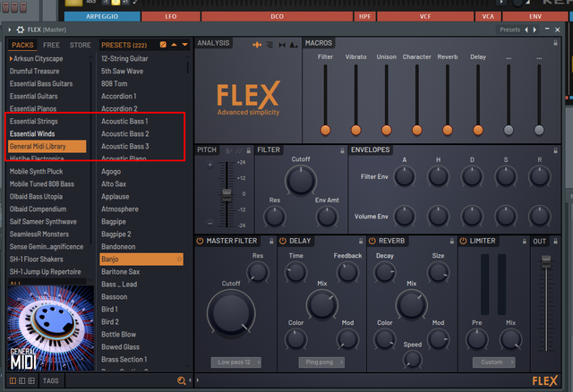Click the pitch plus button
This screenshot has height=392, width=573.
coord(210,165)
